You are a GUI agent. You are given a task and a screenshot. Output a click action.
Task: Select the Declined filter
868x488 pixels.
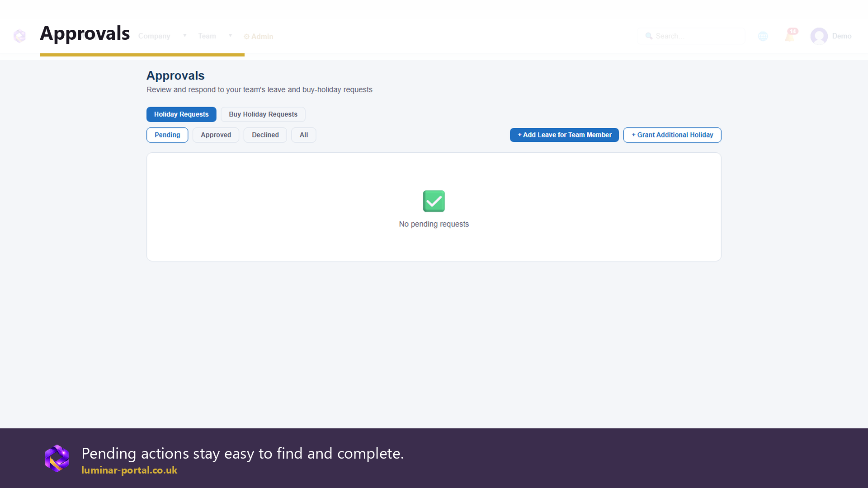click(265, 135)
